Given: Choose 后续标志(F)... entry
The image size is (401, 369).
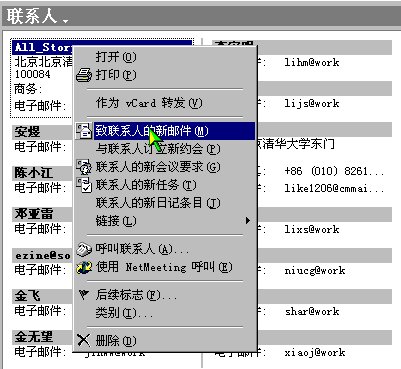Looking at the screenshot, I should coord(165,295).
